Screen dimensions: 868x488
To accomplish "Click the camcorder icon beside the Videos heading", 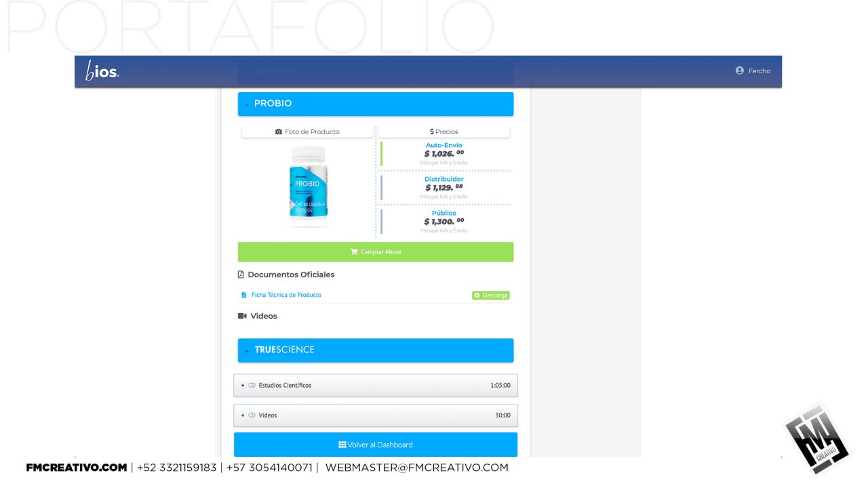I will [242, 316].
